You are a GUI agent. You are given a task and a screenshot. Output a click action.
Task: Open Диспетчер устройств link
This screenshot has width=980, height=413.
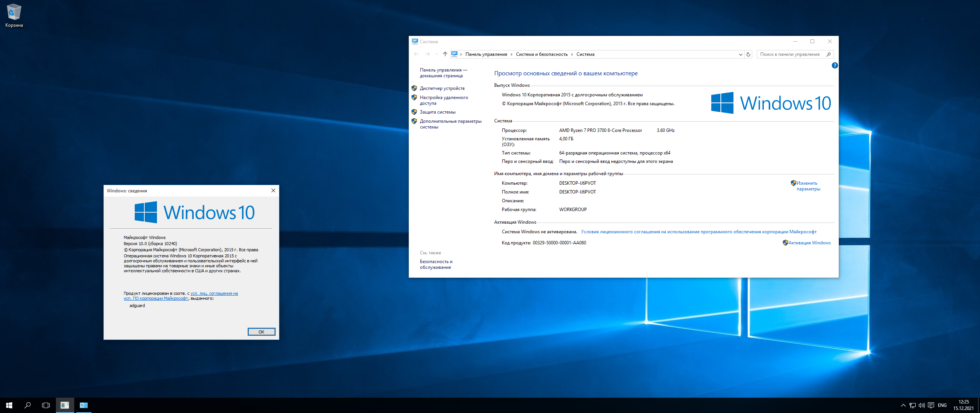coord(442,88)
